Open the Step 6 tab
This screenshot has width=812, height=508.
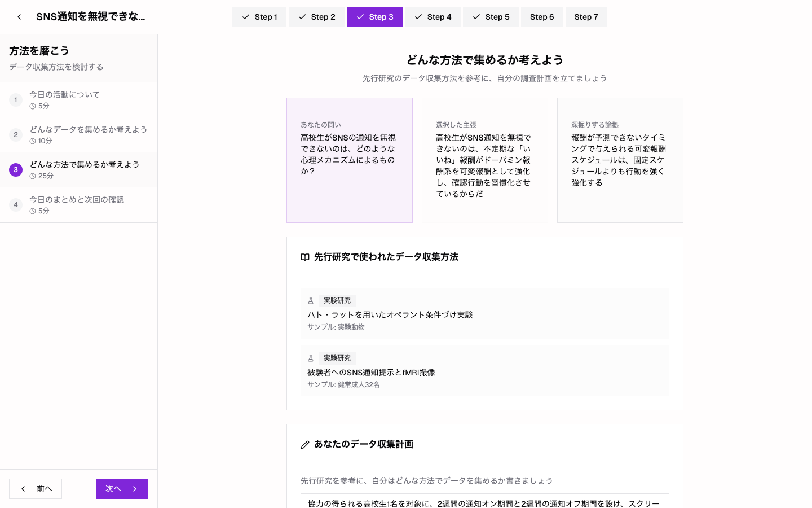click(542, 17)
